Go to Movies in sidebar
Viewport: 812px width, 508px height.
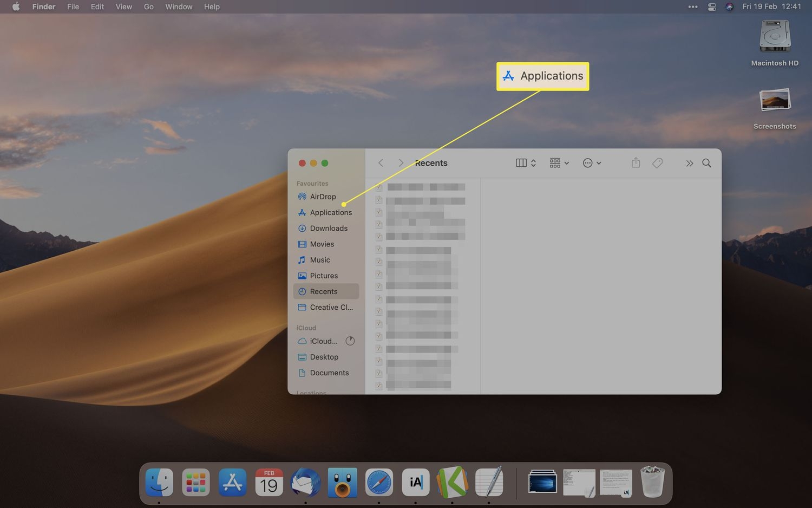316,244
